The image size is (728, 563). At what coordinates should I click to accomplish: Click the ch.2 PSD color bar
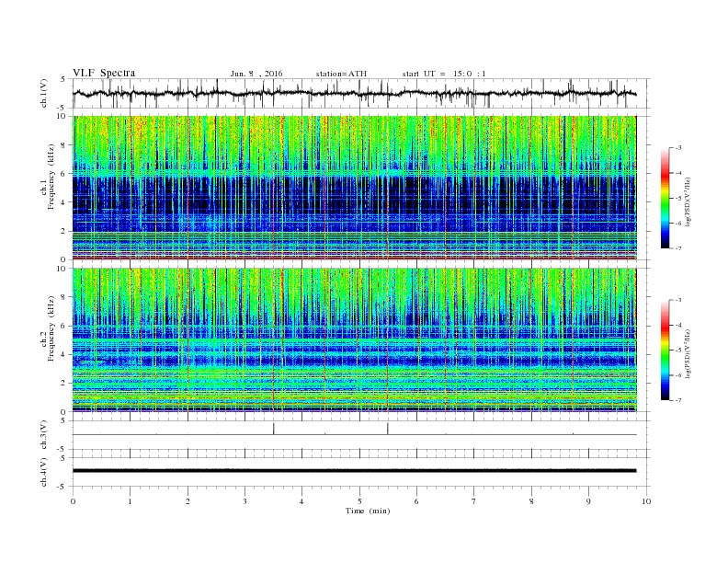665,350
